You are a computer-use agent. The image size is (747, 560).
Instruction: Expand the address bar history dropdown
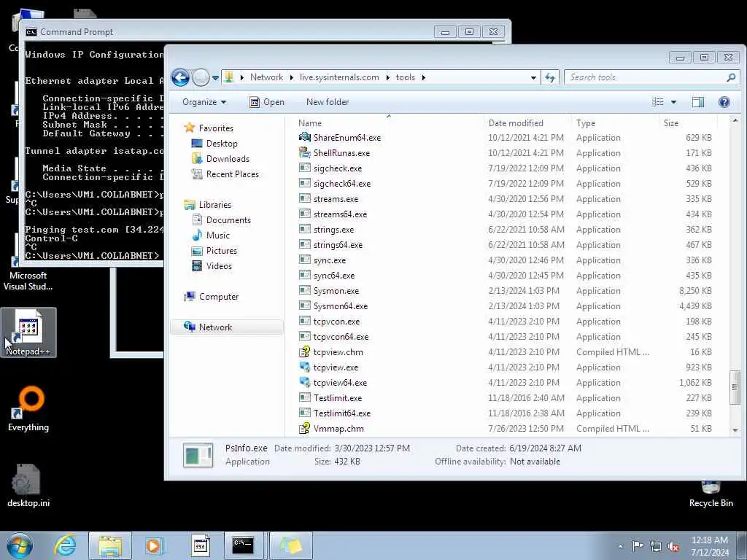[x=533, y=77]
